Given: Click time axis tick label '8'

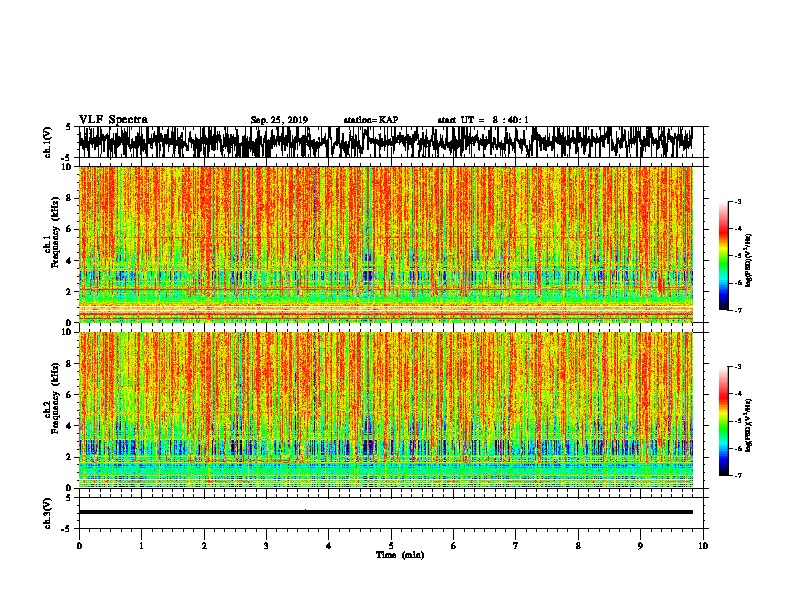Looking at the screenshot, I should [x=578, y=546].
